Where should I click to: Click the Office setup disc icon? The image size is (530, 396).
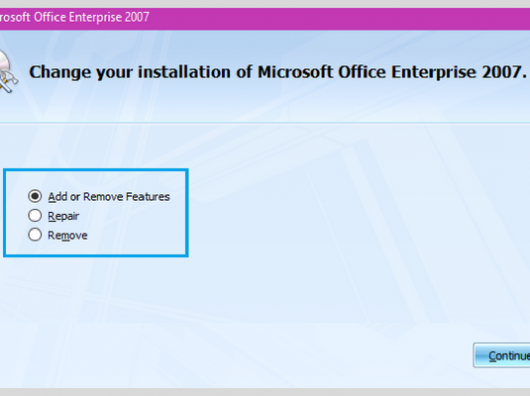click(x=7, y=71)
